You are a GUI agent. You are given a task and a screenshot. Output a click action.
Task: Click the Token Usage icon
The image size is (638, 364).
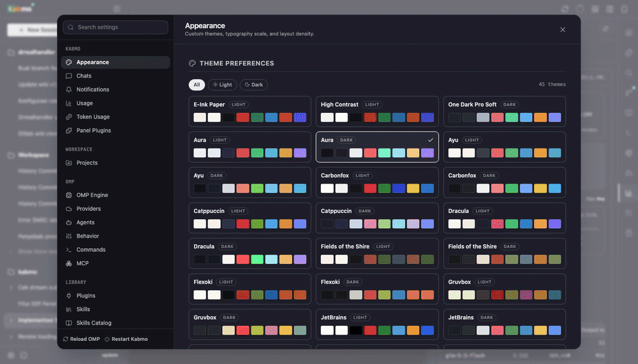69,117
